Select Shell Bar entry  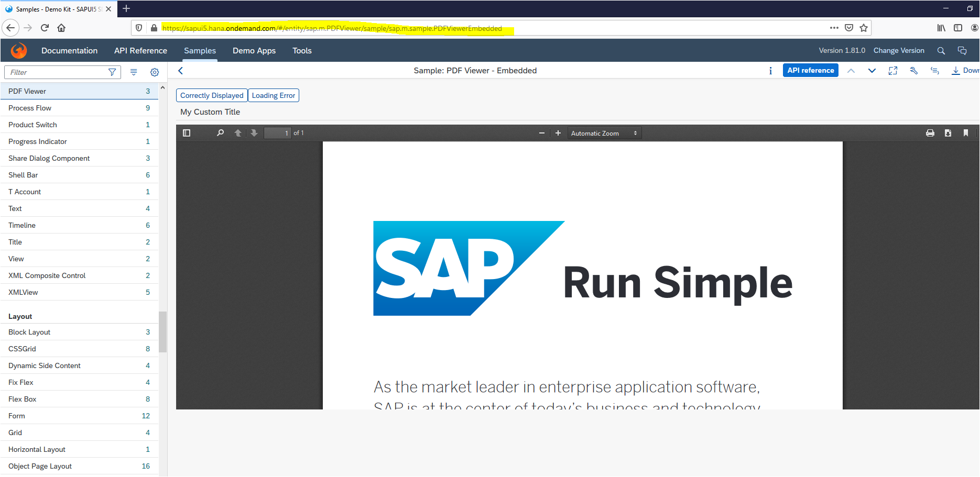tap(79, 175)
